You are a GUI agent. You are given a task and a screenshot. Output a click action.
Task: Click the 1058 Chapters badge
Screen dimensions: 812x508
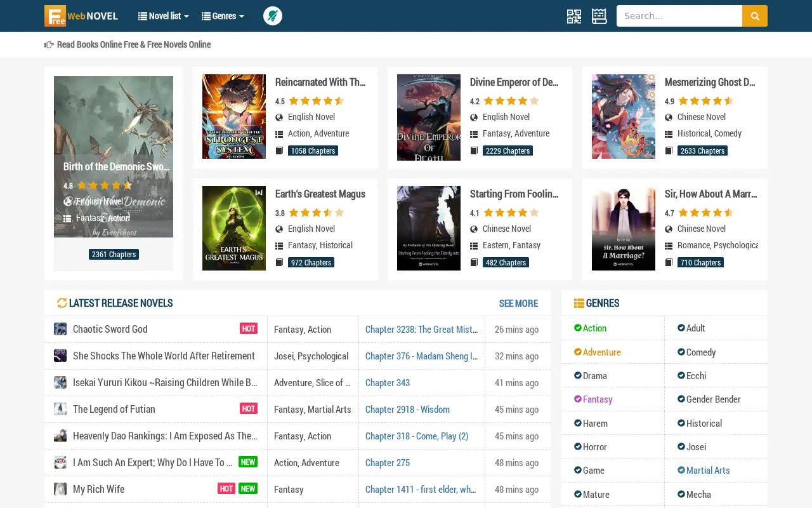[313, 150]
